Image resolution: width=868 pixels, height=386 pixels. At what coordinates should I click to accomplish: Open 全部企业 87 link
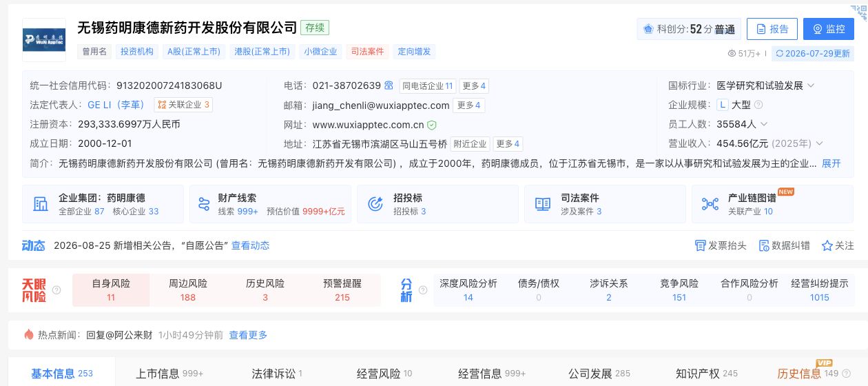[81, 211]
